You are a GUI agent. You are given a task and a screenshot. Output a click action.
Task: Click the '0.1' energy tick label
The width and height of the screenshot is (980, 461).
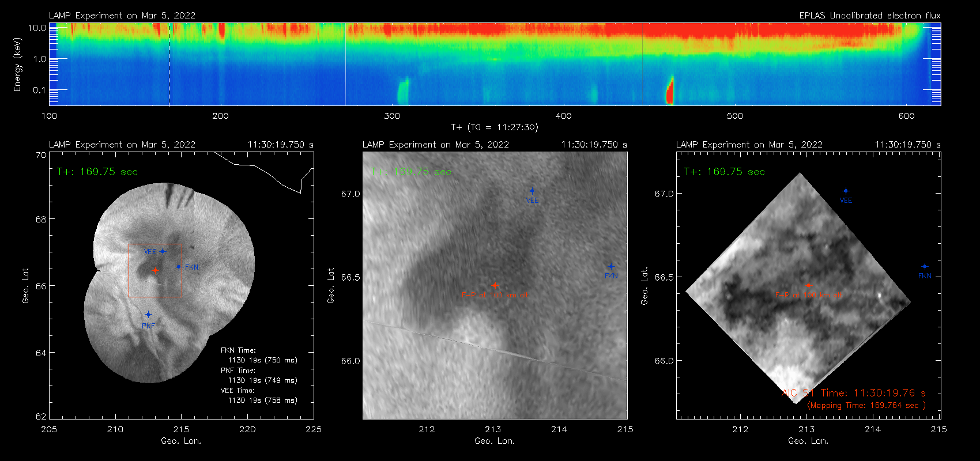pos(40,90)
